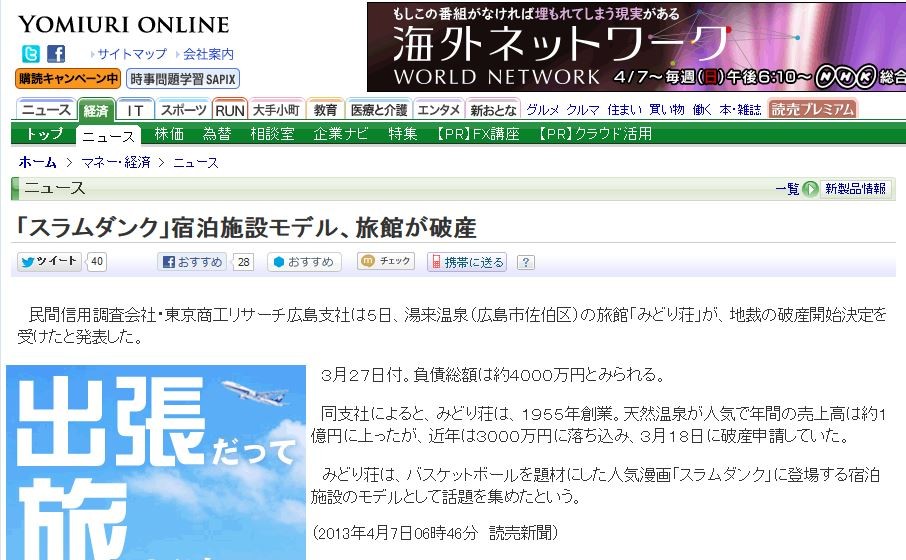Click the question mark help icon
The height and width of the screenshot is (560, 906).
(525, 262)
